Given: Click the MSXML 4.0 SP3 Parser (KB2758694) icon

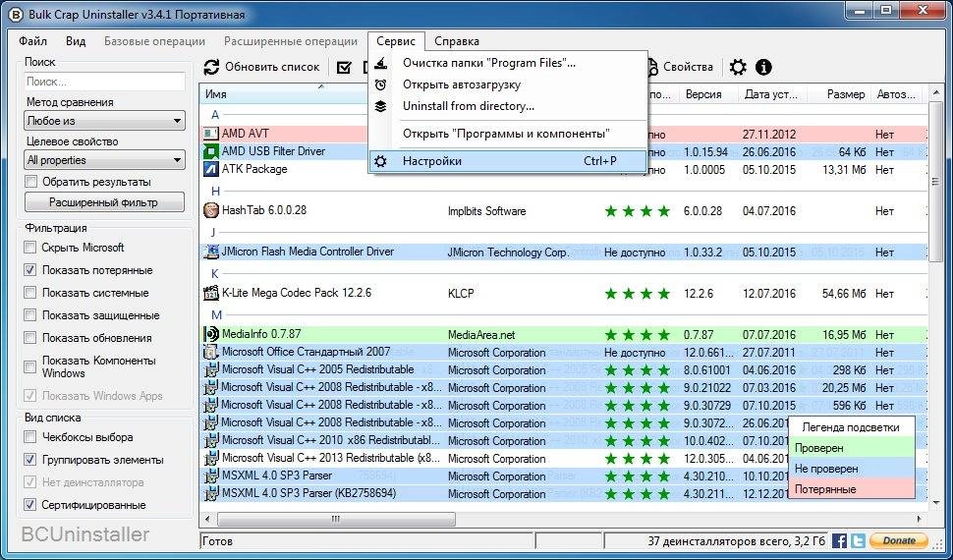Looking at the screenshot, I should click(210, 493).
